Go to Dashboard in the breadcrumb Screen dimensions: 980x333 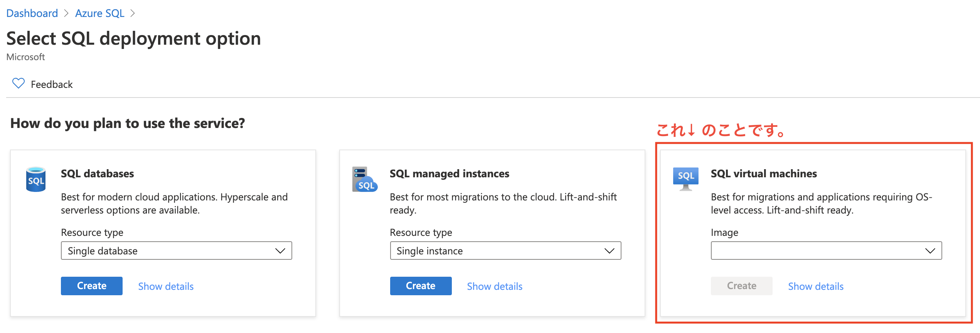tap(32, 13)
